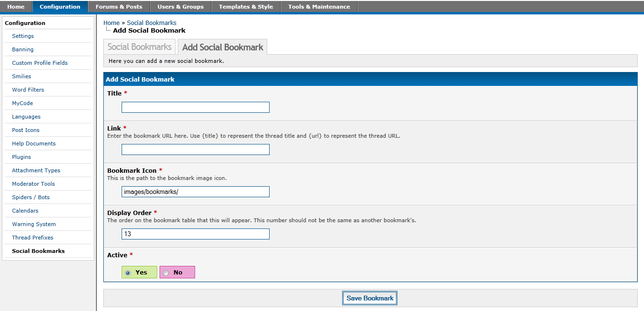Open Thread Prefixes in the sidebar
Image resolution: width=644 pixels, height=311 pixels.
[x=33, y=238]
